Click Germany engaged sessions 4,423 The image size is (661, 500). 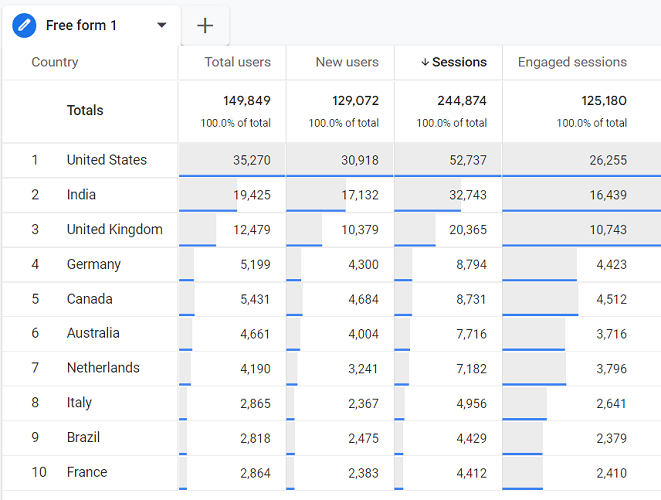(x=612, y=264)
